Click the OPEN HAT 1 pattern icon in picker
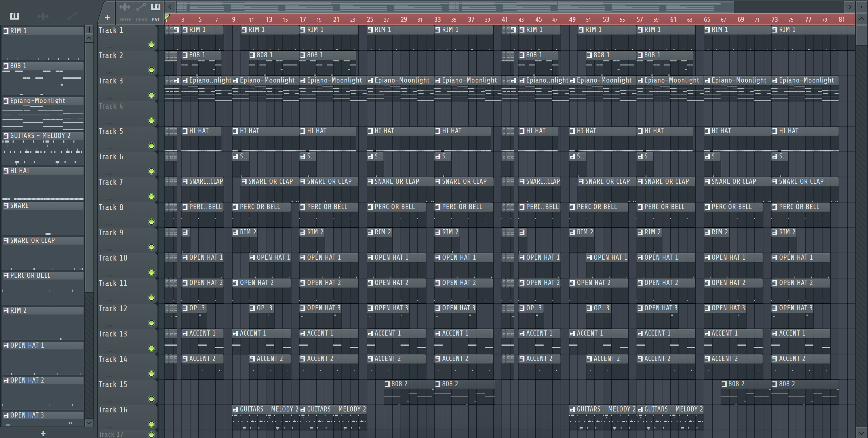Screen dimensions: 868x438 6,346
